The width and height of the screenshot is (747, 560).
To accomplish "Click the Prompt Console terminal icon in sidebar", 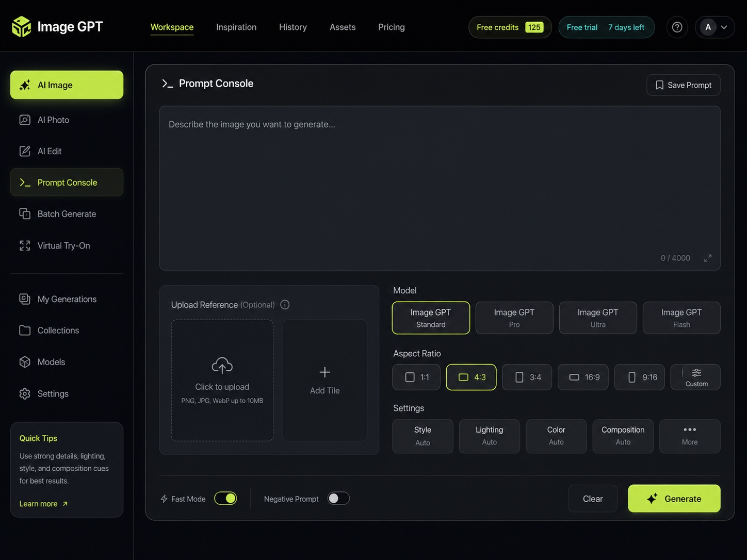I will [x=25, y=183].
